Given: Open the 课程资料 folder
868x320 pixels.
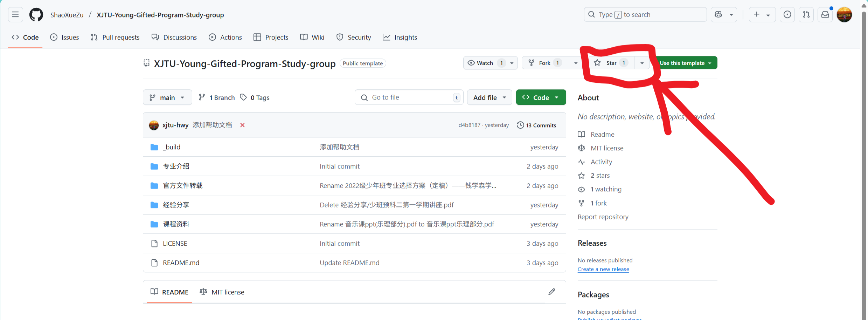Looking at the screenshot, I should pos(176,224).
